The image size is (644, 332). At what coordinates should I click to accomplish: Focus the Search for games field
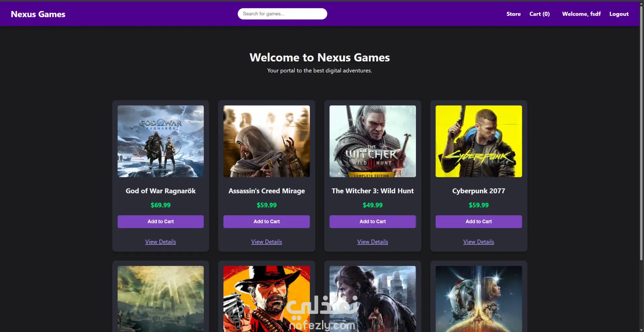(282, 14)
